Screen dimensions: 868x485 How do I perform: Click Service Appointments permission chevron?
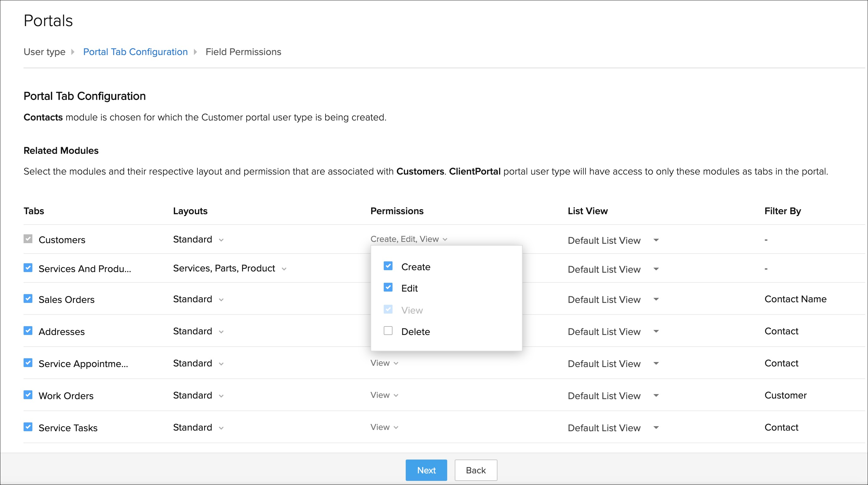(x=396, y=363)
